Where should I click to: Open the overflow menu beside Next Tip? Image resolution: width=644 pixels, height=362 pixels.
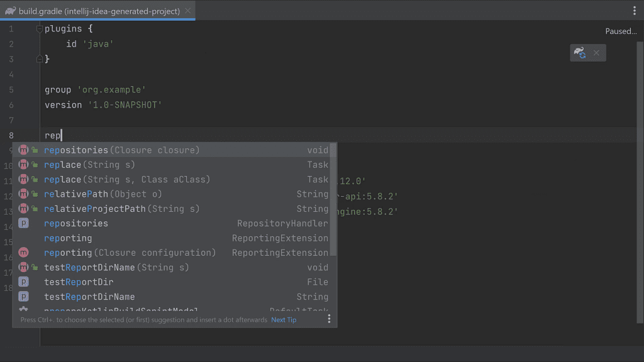point(328,319)
